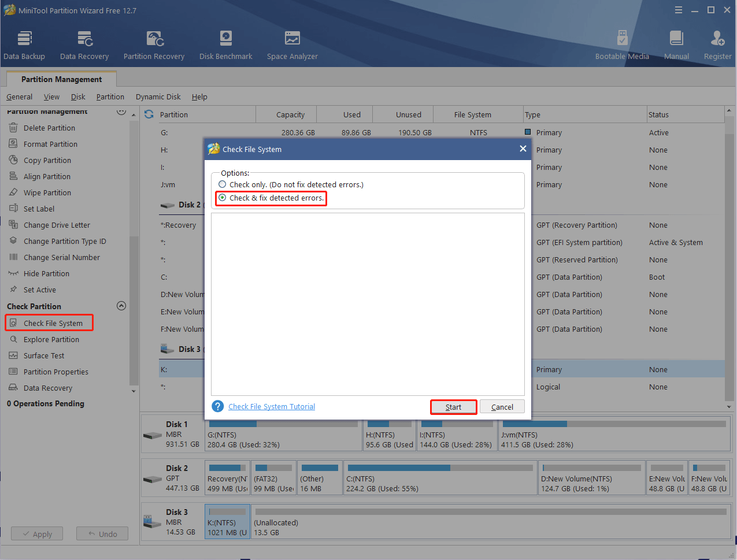Open the Disk menu

(x=78, y=97)
